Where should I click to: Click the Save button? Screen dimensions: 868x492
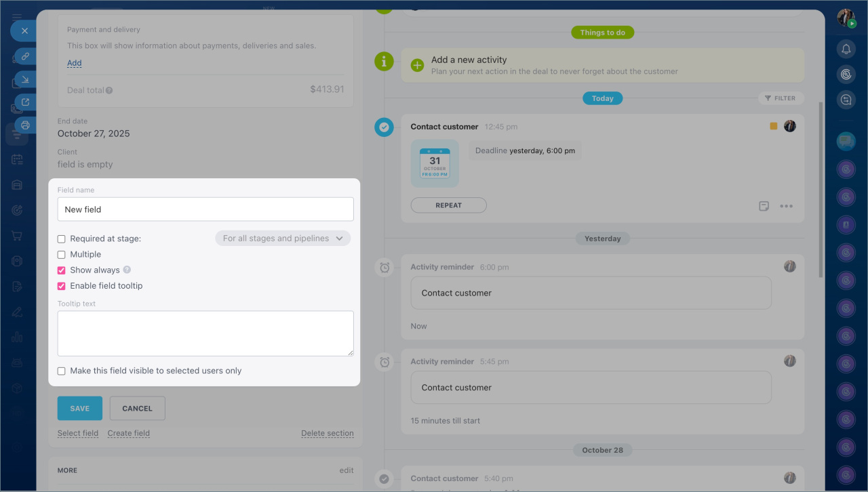79,409
